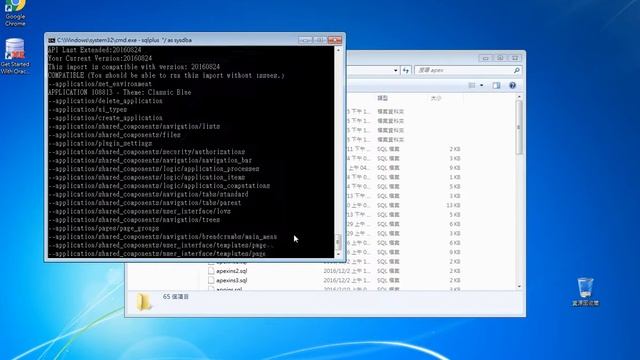This screenshot has height=360, width=640.
Task: Select the apexins3.sql file in Explorer
Action: click(231, 280)
